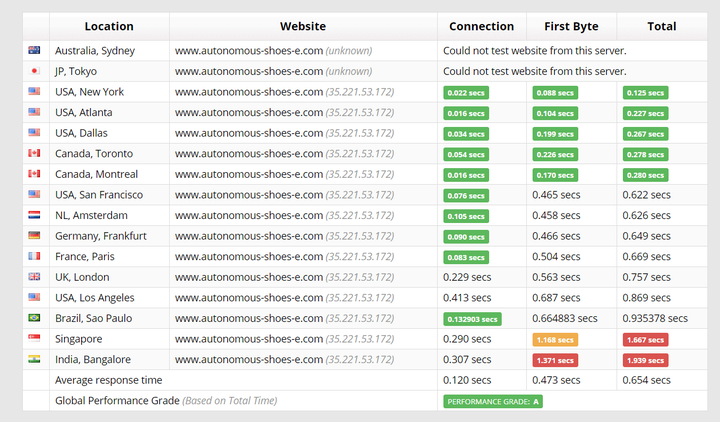Click the Australia flag icon
720x422 pixels.
click(x=34, y=50)
